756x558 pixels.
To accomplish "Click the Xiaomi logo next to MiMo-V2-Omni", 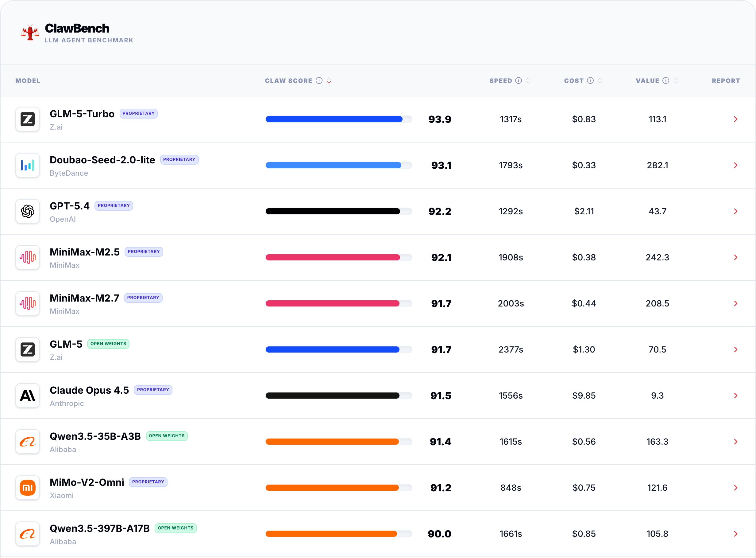I will (28, 488).
